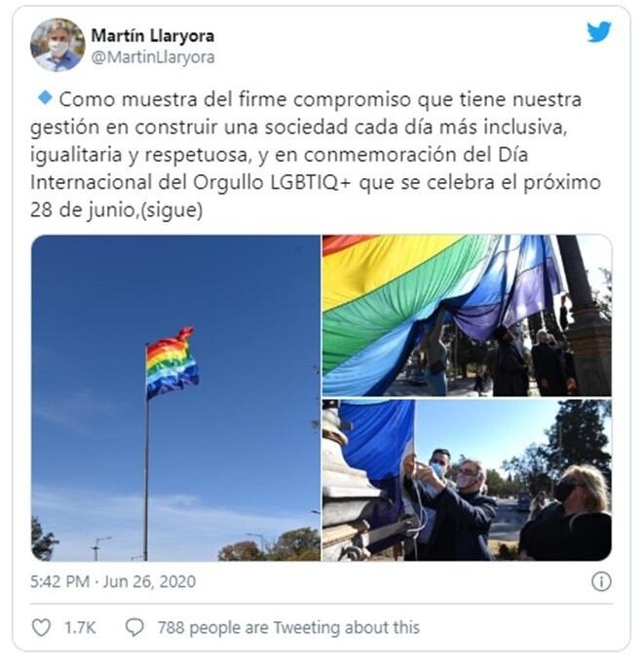Click the blonde woman wearing black mask
Screen dimensions: 644x669
(x=570, y=514)
